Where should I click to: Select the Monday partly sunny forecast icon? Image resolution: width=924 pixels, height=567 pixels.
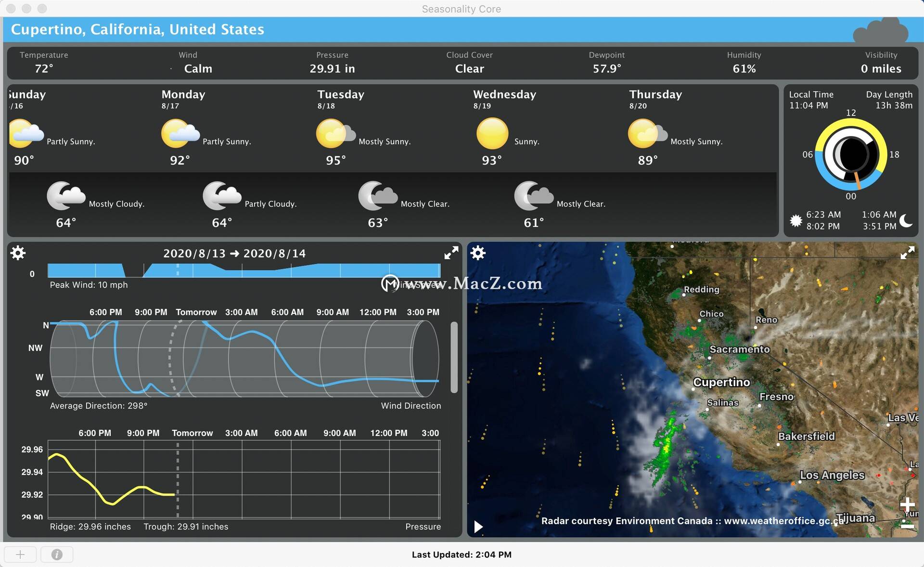(180, 134)
